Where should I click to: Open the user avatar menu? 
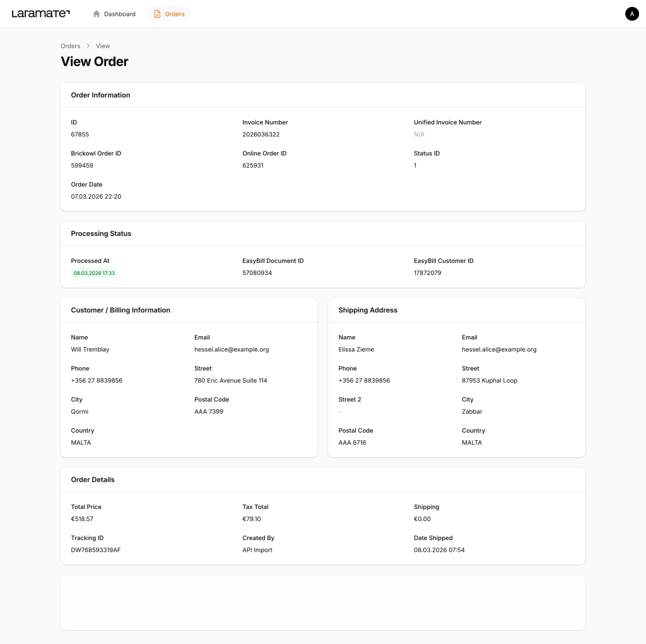[x=631, y=14]
